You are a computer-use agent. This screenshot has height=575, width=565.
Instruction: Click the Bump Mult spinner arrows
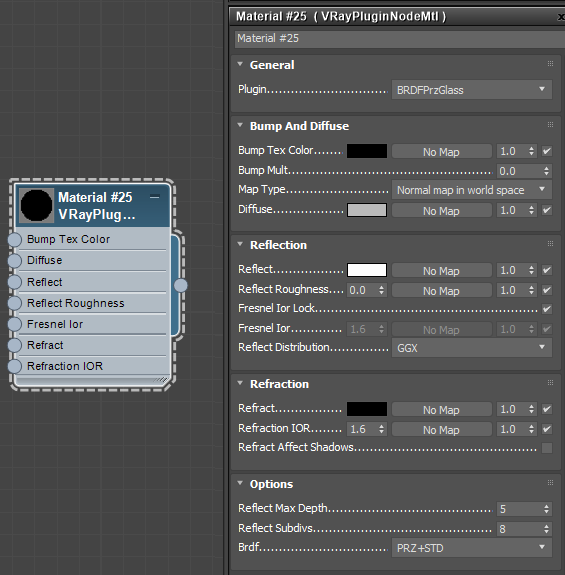click(546, 171)
